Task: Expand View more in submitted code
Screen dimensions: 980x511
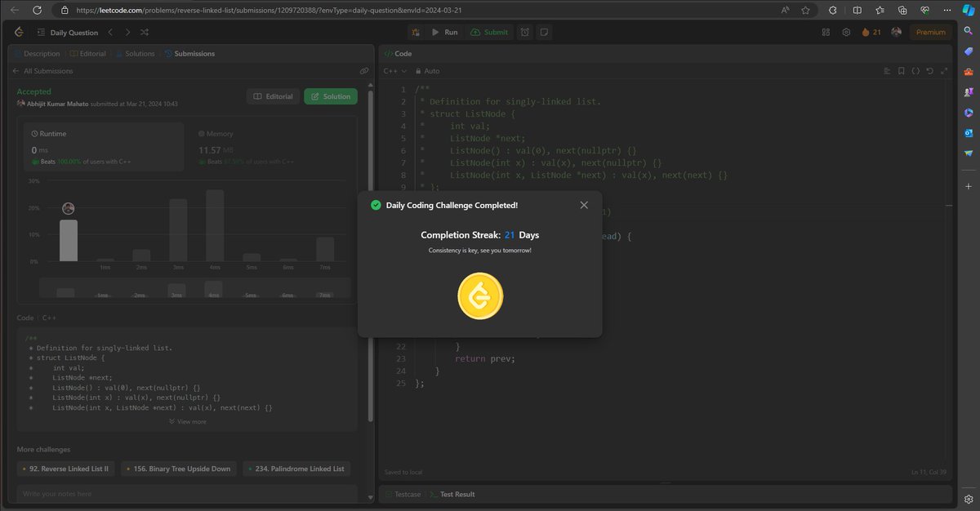Action: pos(187,421)
